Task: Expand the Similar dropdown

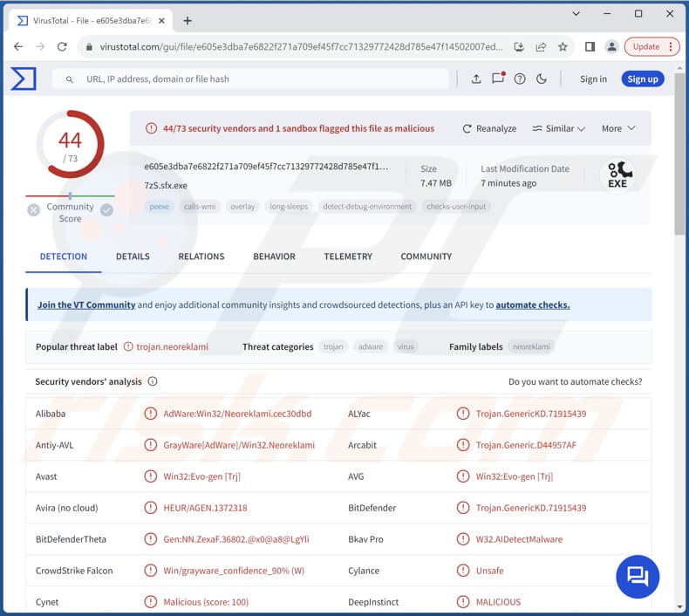Action: (x=559, y=128)
